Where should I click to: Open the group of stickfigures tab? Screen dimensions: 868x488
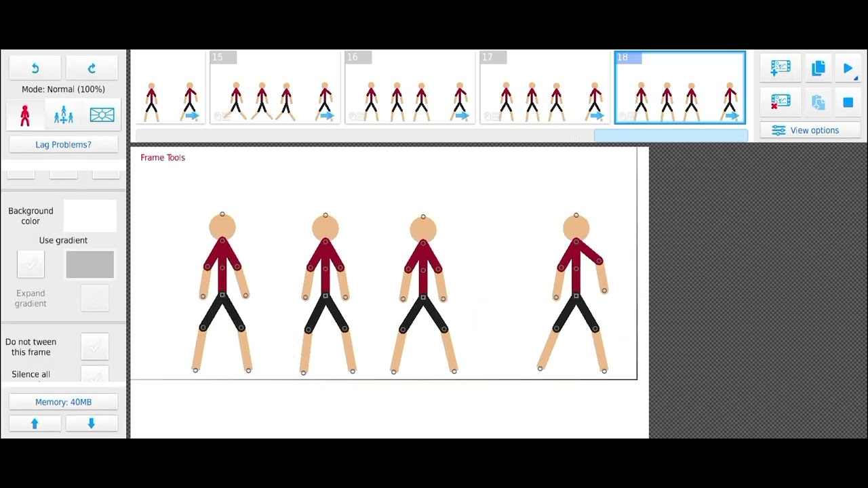pyautogui.click(x=64, y=115)
